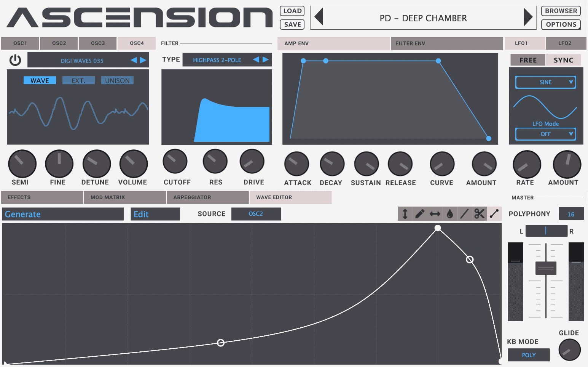Click the envelope AMOUNT knob
Screen dimensions: 588x367
pyautogui.click(x=484, y=164)
